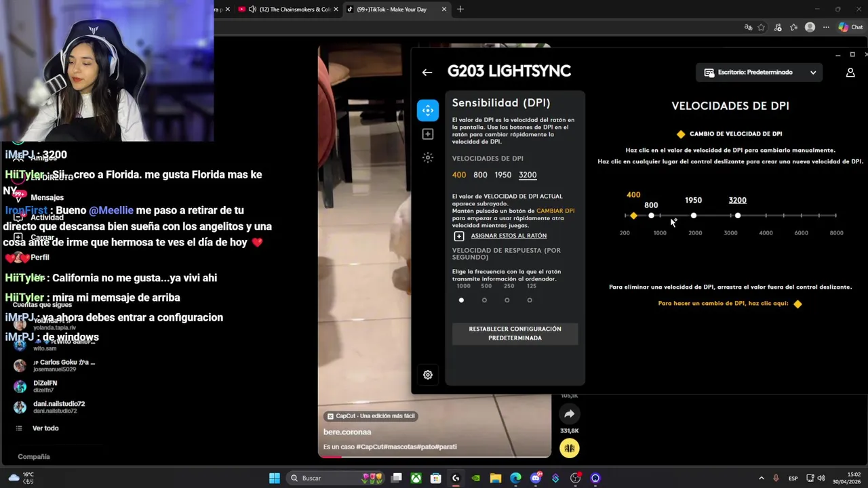Open dani.nailstudio72 followed account
The height and width of the screenshot is (488, 868).
coord(50,407)
